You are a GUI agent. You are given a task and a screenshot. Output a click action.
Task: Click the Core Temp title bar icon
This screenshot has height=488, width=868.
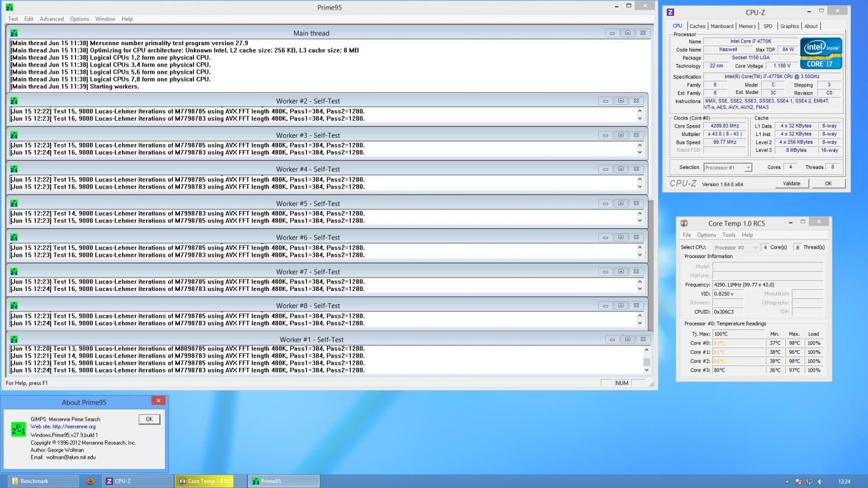(684, 223)
